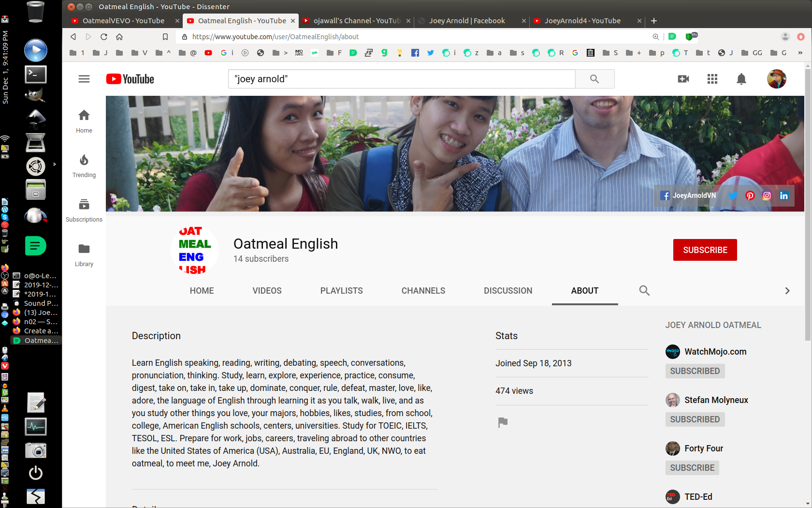Open the channel DISCUSSION tab

508,291
